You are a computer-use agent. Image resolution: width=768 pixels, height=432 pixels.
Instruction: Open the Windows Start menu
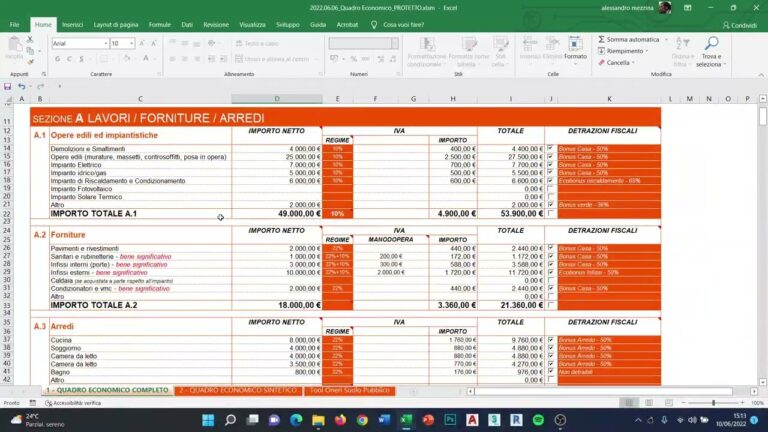[x=208, y=420]
